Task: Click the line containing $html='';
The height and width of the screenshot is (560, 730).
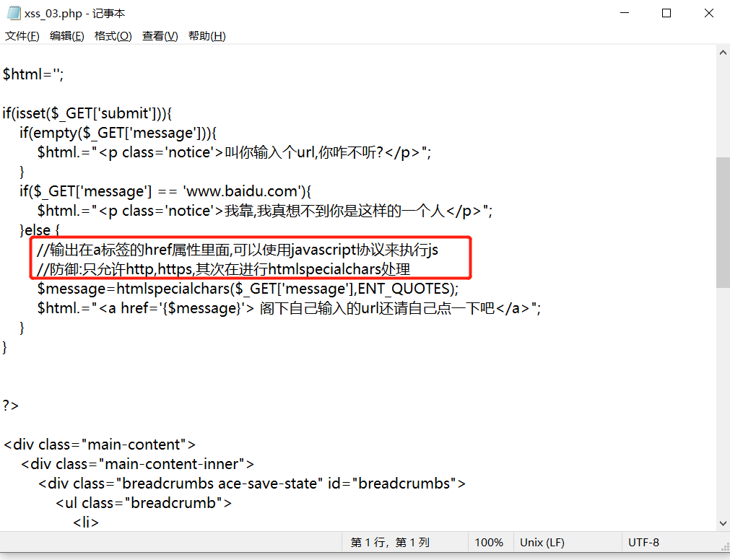Action: (32, 74)
